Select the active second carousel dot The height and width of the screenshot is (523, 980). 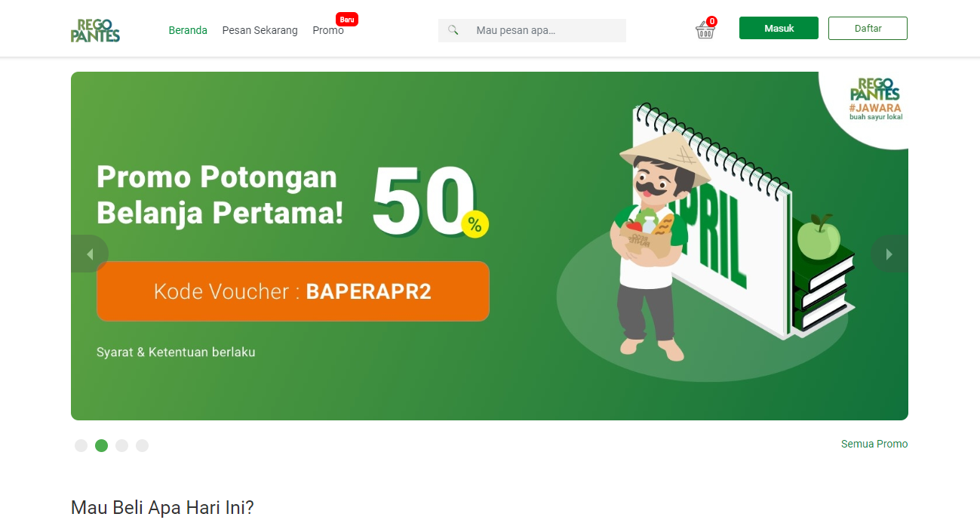[x=101, y=445]
